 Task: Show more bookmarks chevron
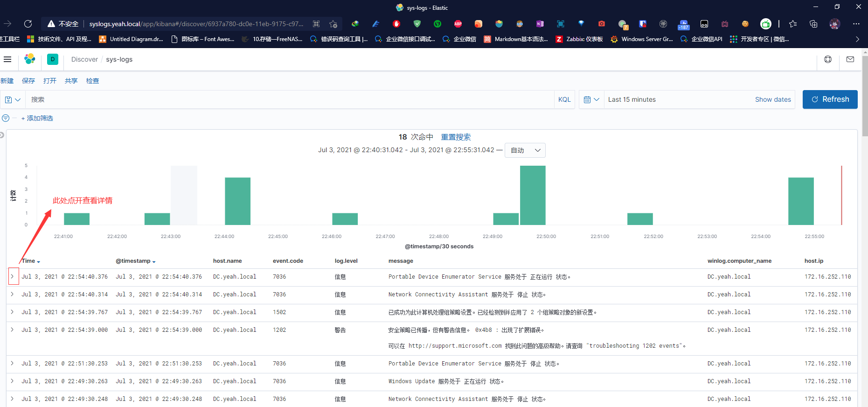[857, 39]
